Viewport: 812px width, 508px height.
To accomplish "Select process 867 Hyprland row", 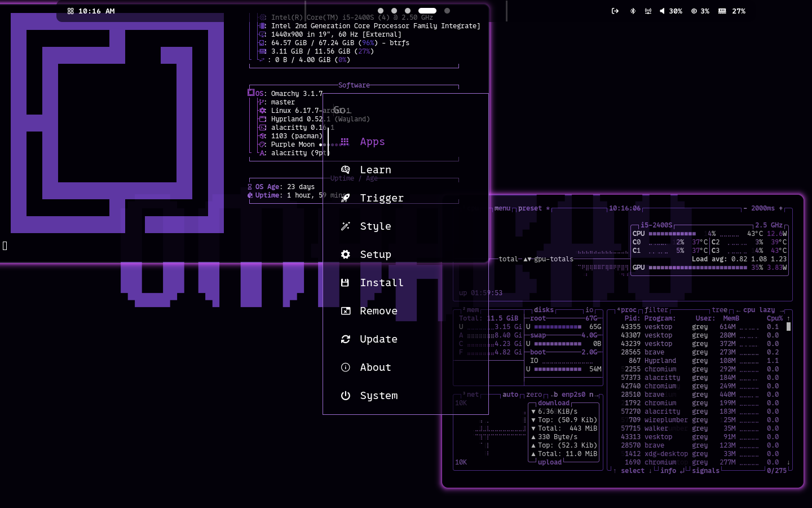I will coord(699,361).
